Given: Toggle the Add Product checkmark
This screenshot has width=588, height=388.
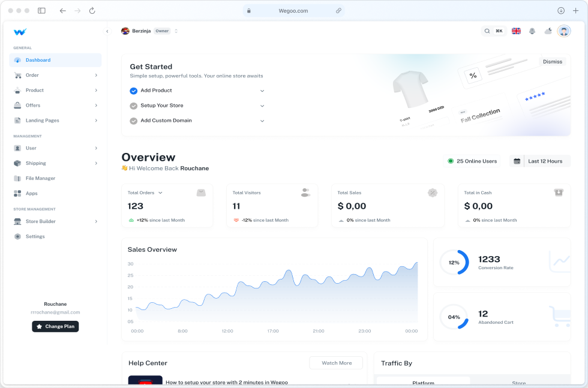Looking at the screenshot, I should [134, 91].
